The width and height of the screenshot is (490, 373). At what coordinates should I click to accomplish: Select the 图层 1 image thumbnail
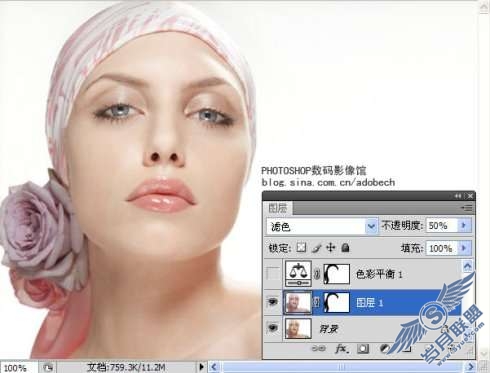(x=298, y=302)
